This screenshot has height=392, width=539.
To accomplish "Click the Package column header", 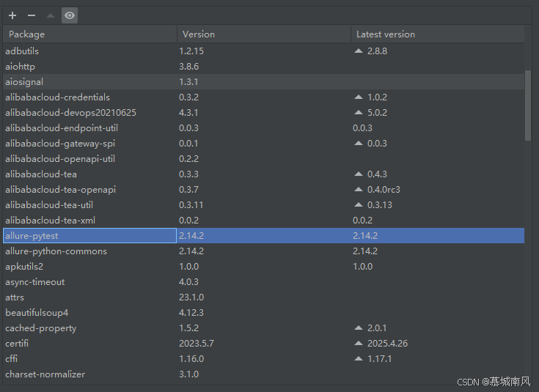I will (x=90, y=34).
